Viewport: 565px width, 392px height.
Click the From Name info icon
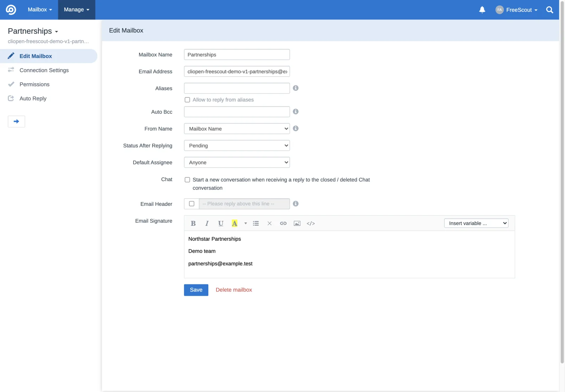(296, 128)
